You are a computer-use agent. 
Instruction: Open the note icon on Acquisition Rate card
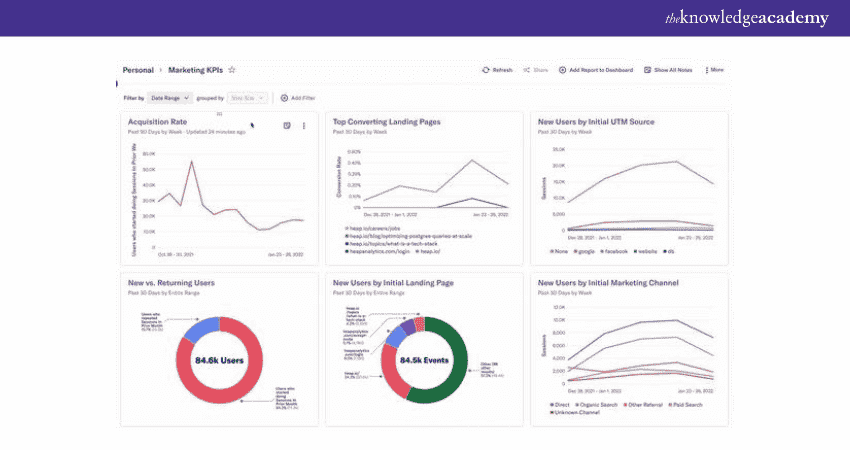point(287,126)
